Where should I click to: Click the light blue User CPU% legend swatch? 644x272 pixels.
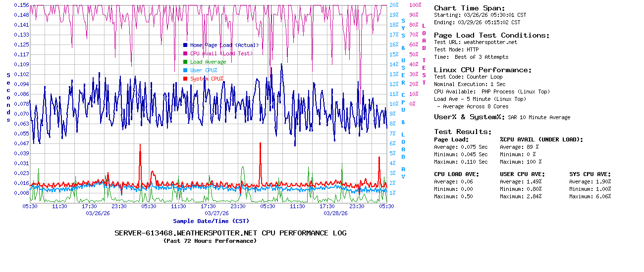pyautogui.click(x=185, y=70)
